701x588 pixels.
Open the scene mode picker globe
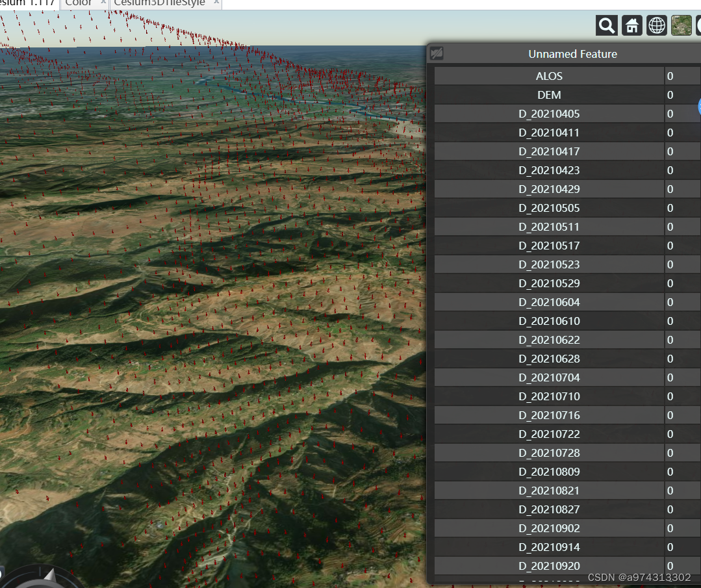(657, 25)
